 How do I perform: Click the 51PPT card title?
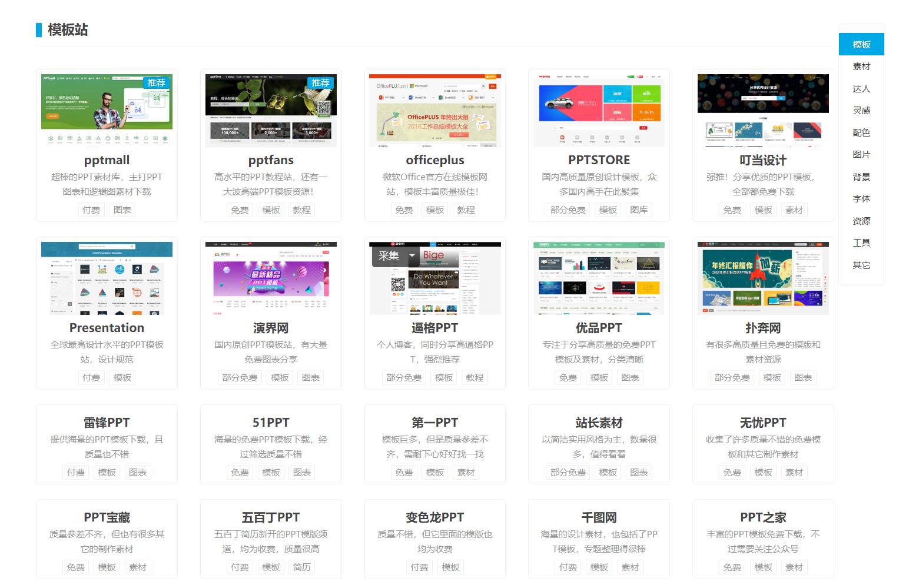pos(271,423)
